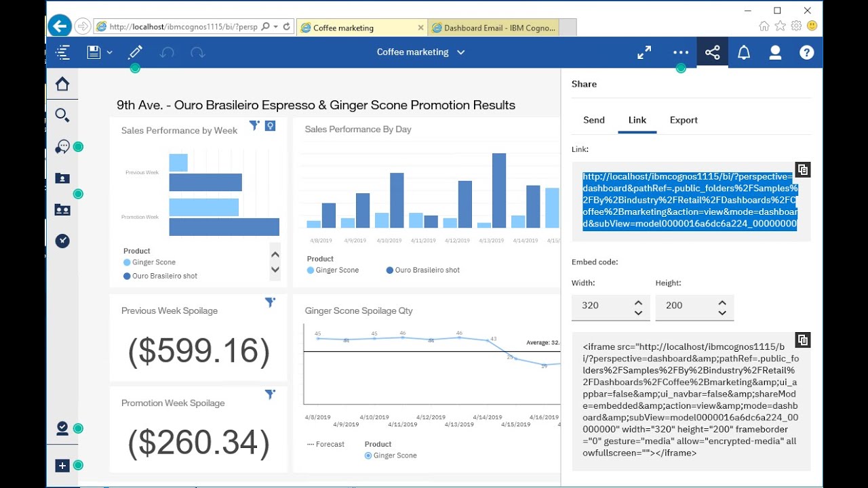Click the Undo arrow icon
Screen dimensions: 868x488
click(x=167, y=52)
